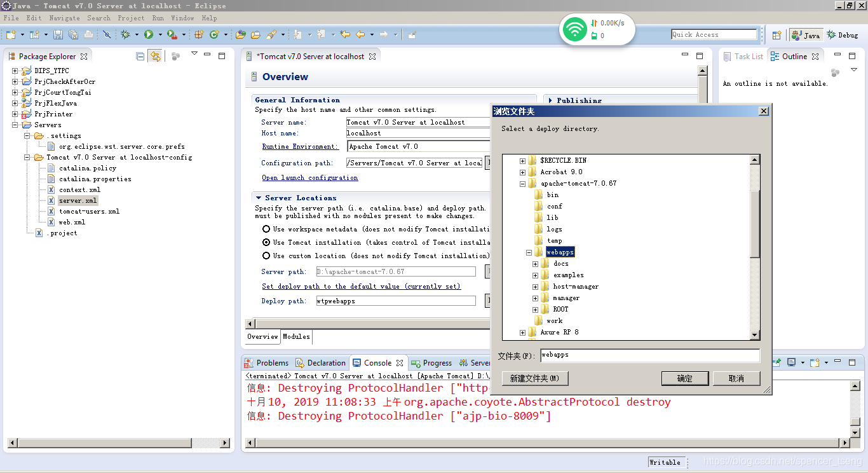Open the launch configuration link
Viewport: 868px width, 473px height.
(x=309, y=177)
